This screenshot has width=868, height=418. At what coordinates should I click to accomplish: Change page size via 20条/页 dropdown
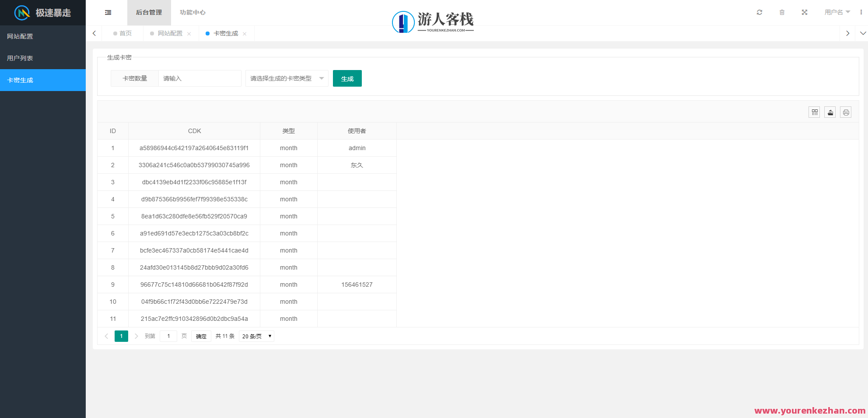[x=256, y=336]
